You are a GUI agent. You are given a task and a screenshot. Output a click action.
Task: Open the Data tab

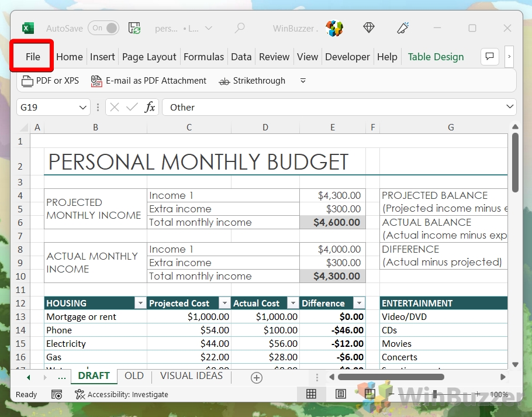(241, 57)
